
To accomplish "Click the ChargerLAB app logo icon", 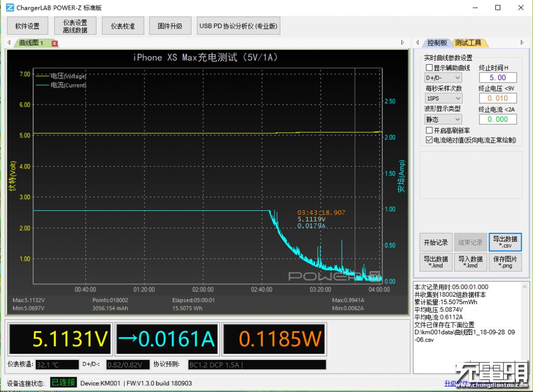I will [10, 8].
